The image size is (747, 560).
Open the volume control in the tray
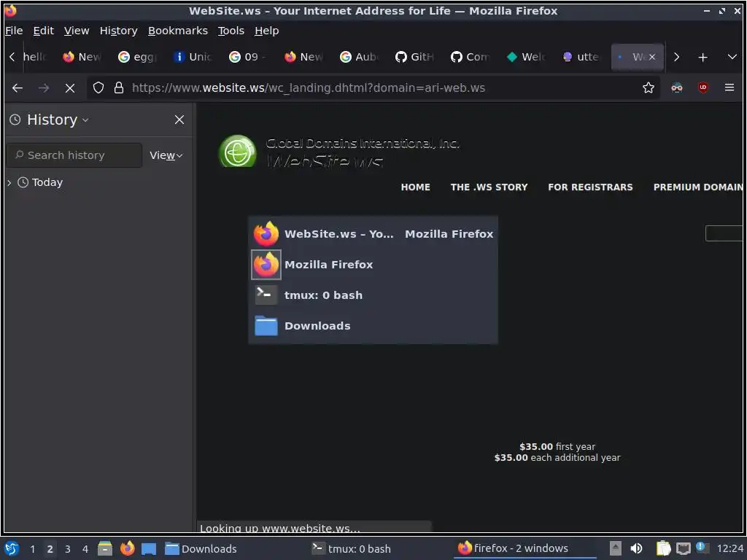click(636, 548)
